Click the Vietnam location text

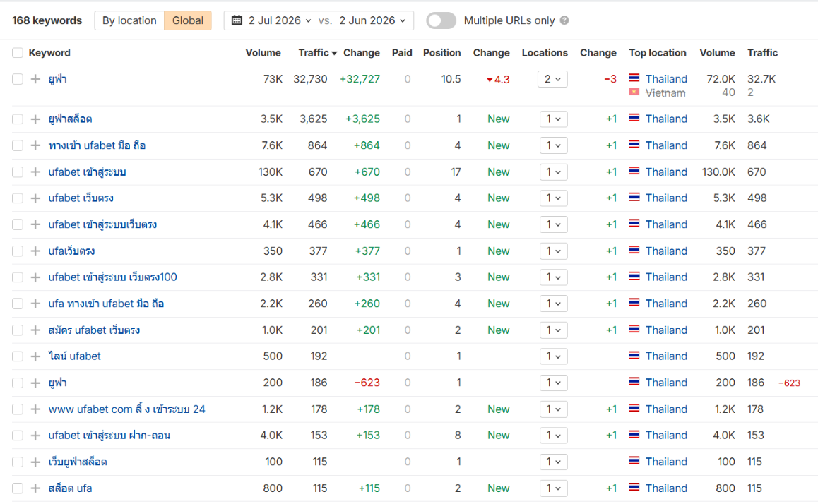[x=665, y=92]
